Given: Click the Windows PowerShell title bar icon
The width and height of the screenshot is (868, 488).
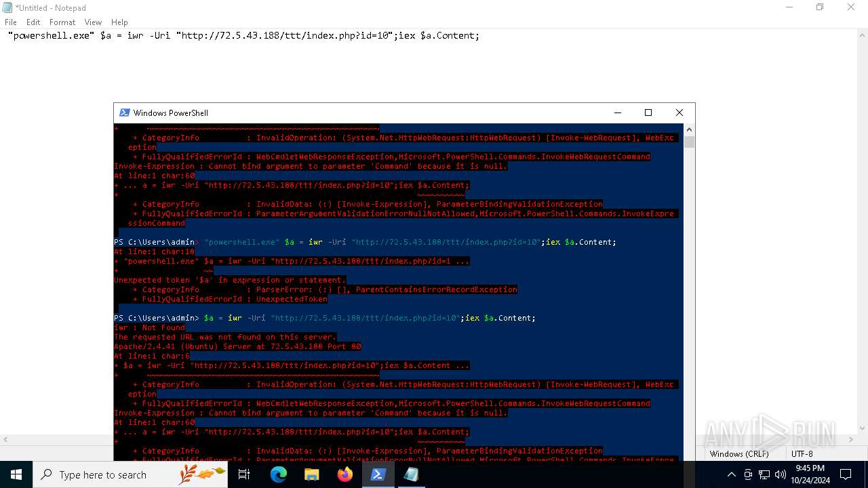Looking at the screenshot, I should [x=125, y=113].
